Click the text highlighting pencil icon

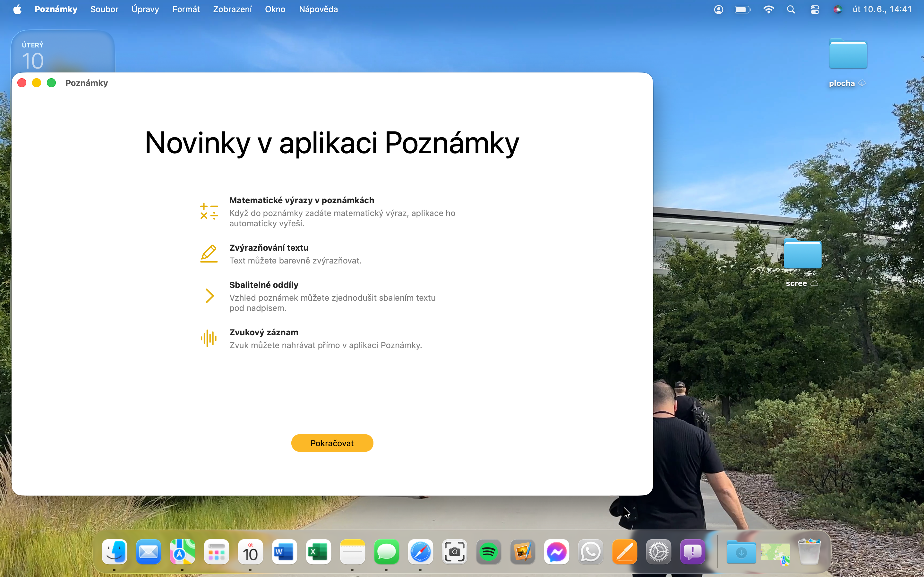(209, 253)
